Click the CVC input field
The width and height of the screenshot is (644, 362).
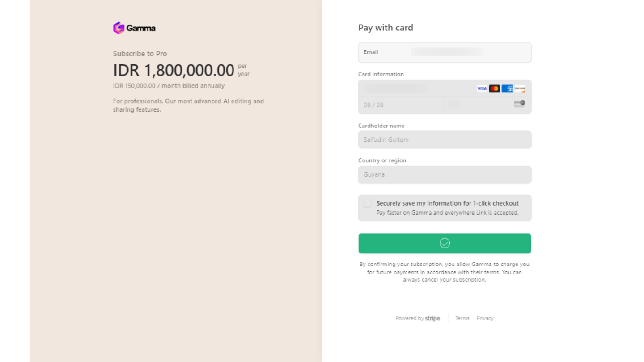[x=479, y=105]
